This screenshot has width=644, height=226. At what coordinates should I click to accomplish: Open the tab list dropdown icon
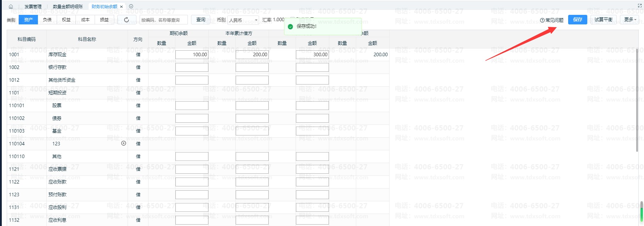(131, 6)
